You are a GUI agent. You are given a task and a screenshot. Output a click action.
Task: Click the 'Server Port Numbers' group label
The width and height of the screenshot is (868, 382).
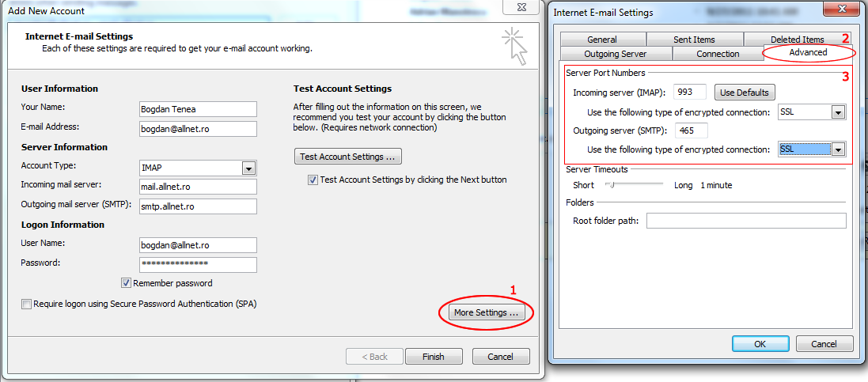point(605,73)
